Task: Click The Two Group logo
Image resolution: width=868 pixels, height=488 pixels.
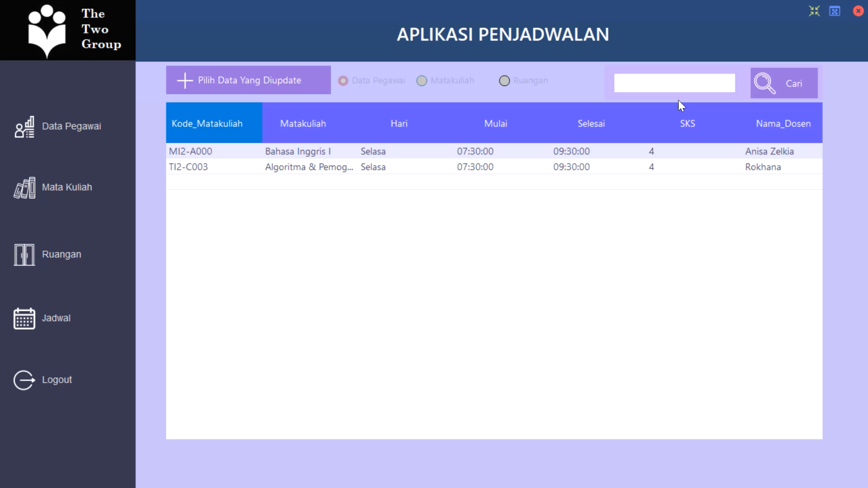Action: [x=68, y=30]
